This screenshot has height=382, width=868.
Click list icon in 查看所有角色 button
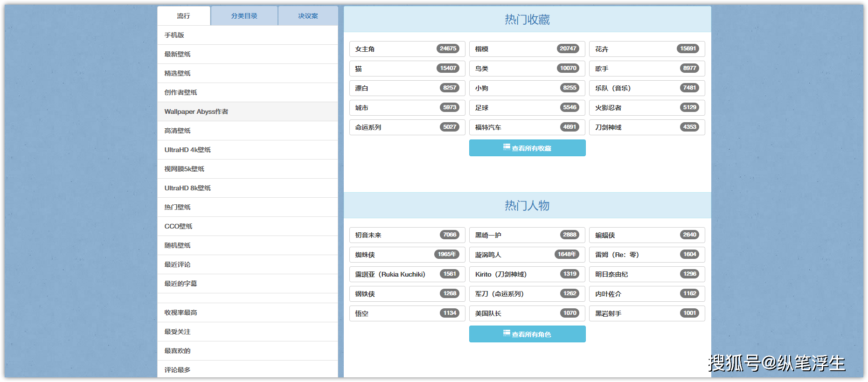(x=506, y=333)
